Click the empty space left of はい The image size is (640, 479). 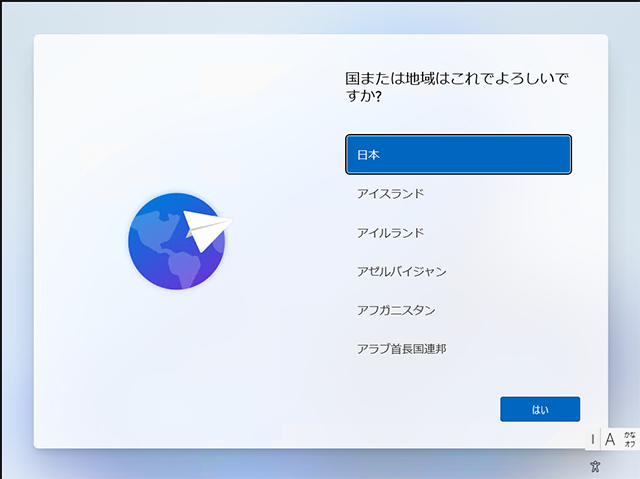click(x=420, y=409)
